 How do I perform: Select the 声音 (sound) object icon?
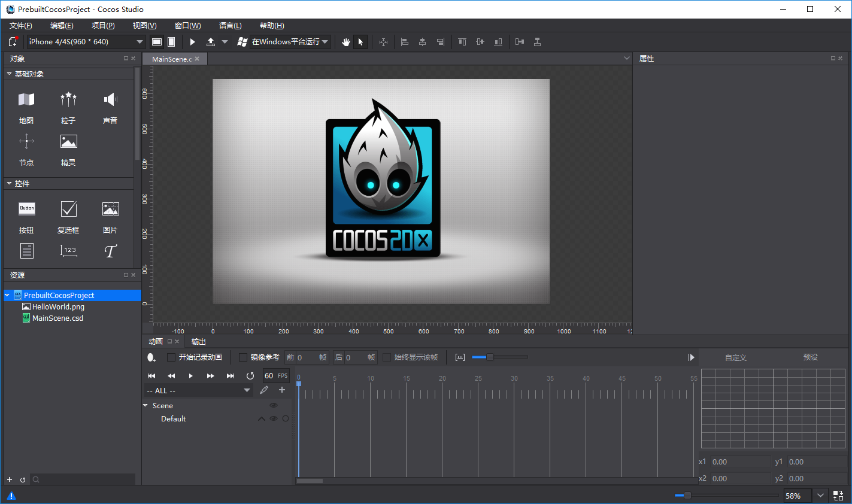[110, 99]
